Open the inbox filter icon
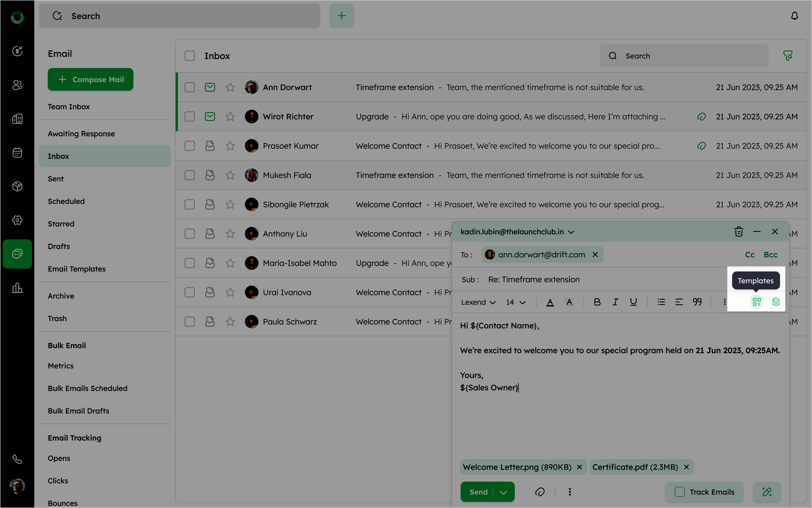812x508 pixels. coord(787,55)
